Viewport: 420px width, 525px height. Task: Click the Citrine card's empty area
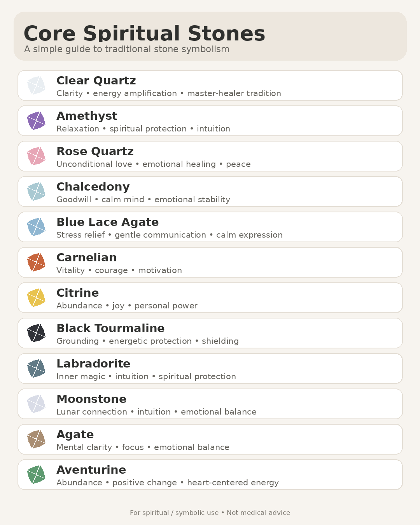coord(299,297)
